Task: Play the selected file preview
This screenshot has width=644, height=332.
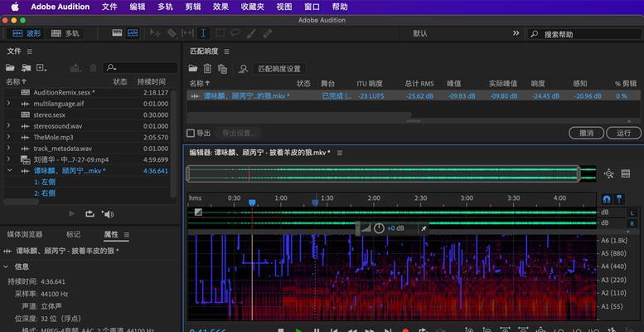Action: tap(72, 214)
